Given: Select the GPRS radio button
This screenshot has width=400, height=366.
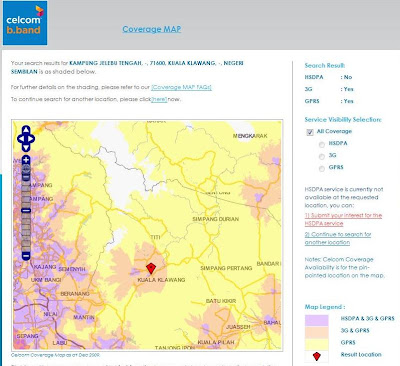Looking at the screenshot, I should [x=322, y=169].
